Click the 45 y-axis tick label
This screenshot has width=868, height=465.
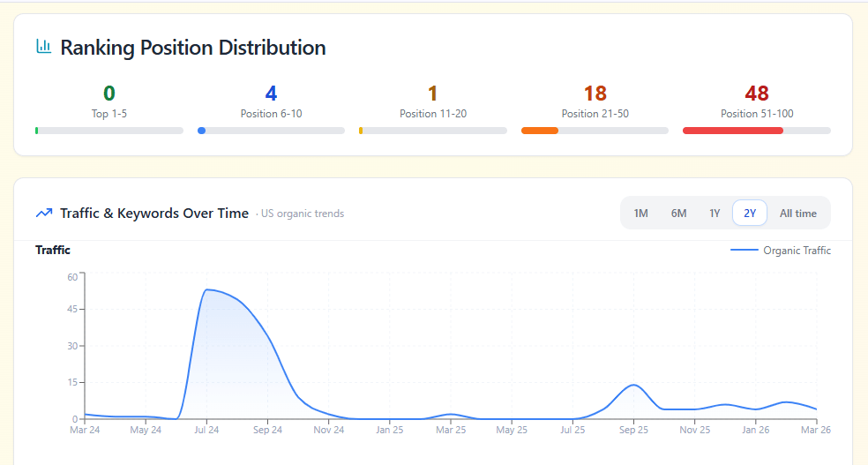click(x=72, y=309)
